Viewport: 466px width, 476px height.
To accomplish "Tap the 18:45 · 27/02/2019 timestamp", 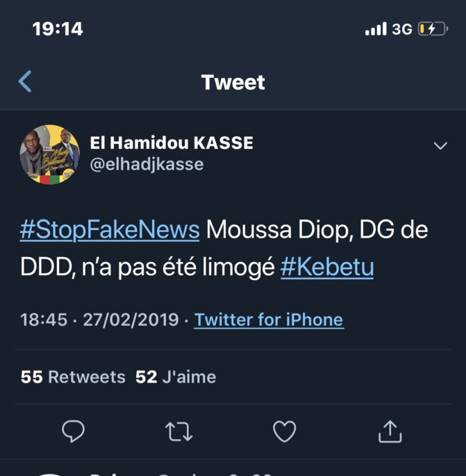I will coord(100,320).
